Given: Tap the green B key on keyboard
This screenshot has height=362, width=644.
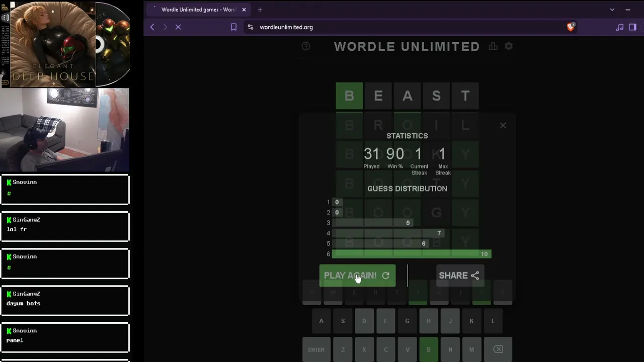Looking at the screenshot, I should pos(429,349).
